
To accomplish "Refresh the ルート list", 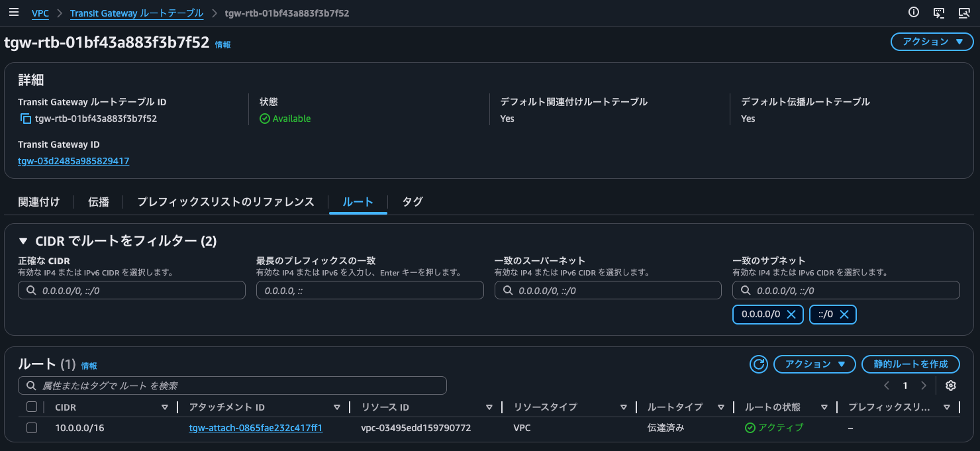I will (758, 364).
